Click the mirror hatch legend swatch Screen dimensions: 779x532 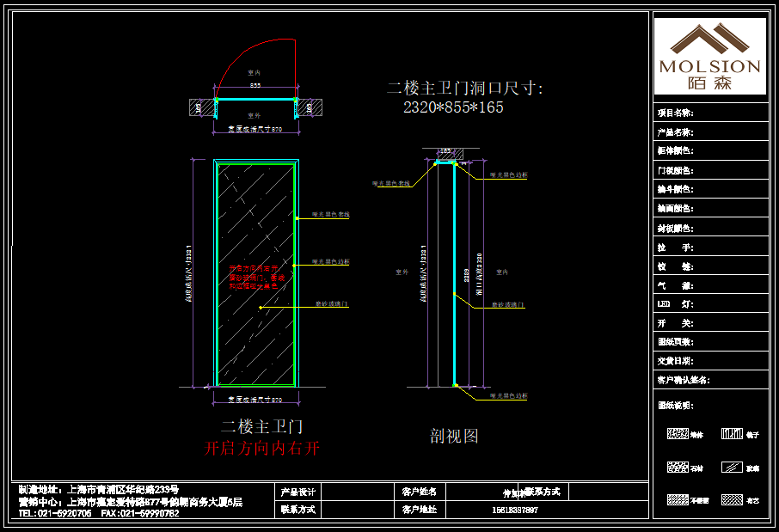coord(731,434)
